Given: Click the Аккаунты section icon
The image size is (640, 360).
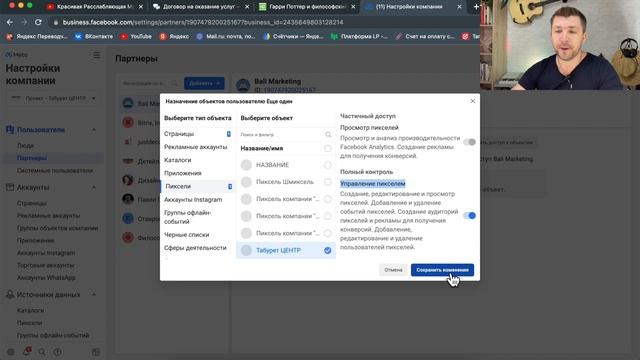Looking at the screenshot, I should pyautogui.click(x=10, y=187).
